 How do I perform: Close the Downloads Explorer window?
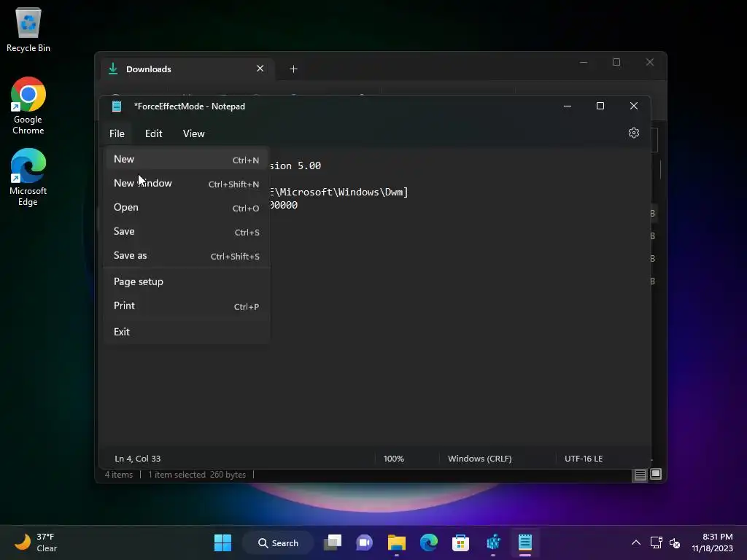[650, 63]
